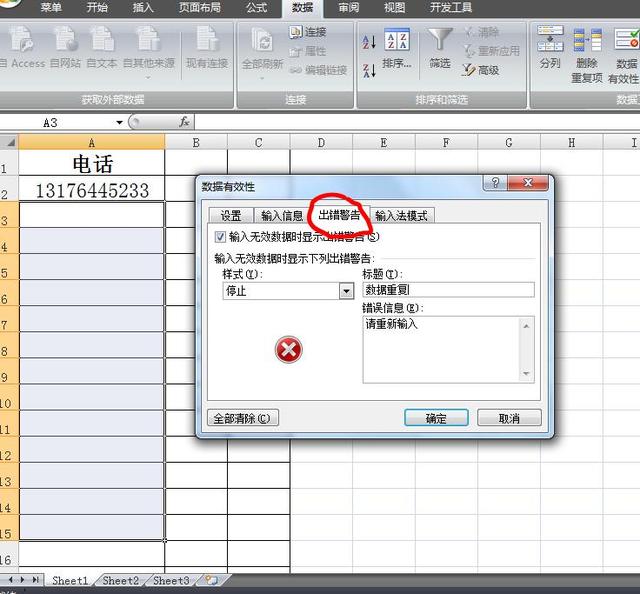
Task: Click Text to Columns (分列) icon
Action: (550, 47)
